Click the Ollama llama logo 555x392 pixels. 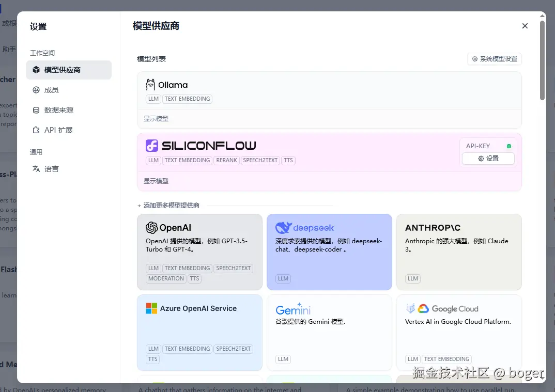(150, 85)
